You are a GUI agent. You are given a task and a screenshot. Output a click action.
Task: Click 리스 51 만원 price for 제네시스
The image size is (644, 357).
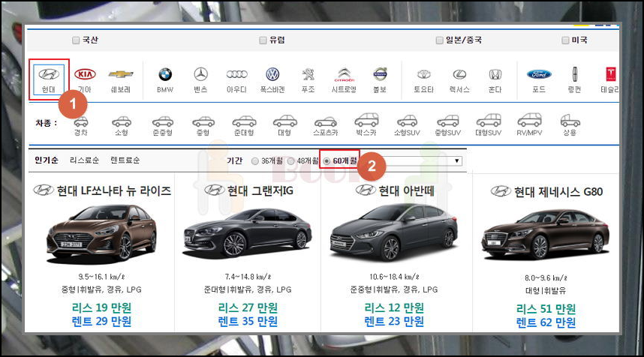pyautogui.click(x=546, y=309)
